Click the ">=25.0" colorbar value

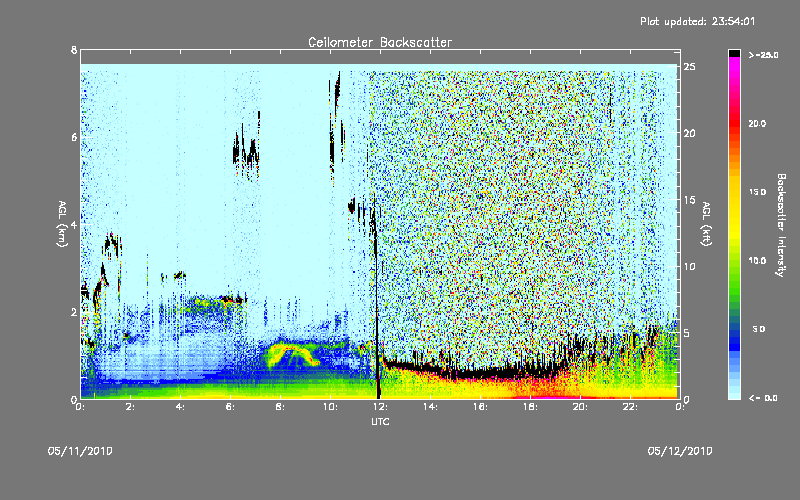click(763, 55)
